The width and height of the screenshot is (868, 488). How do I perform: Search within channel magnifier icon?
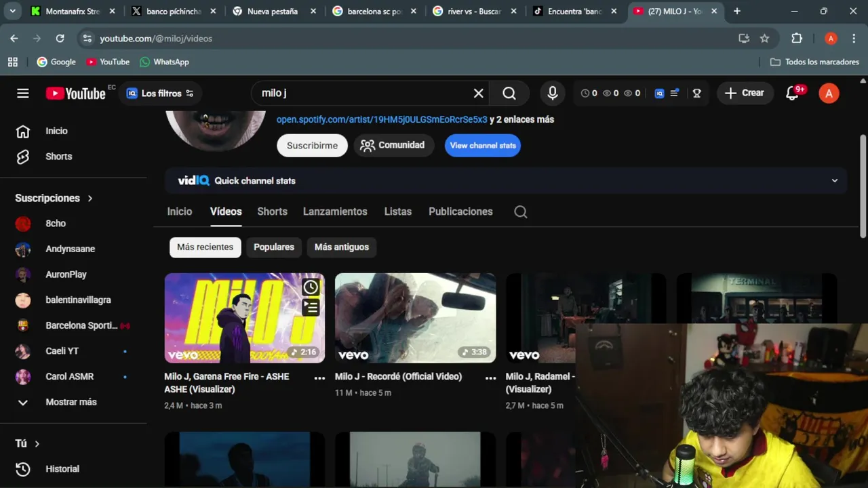tap(521, 212)
